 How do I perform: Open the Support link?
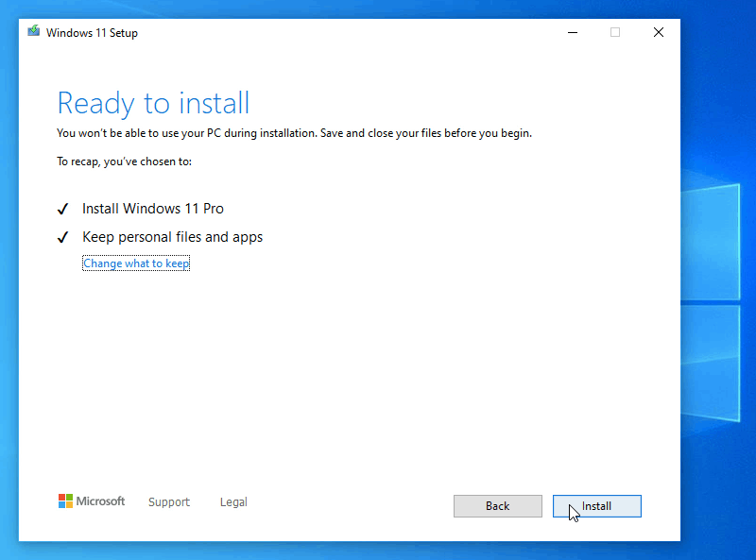coord(169,502)
